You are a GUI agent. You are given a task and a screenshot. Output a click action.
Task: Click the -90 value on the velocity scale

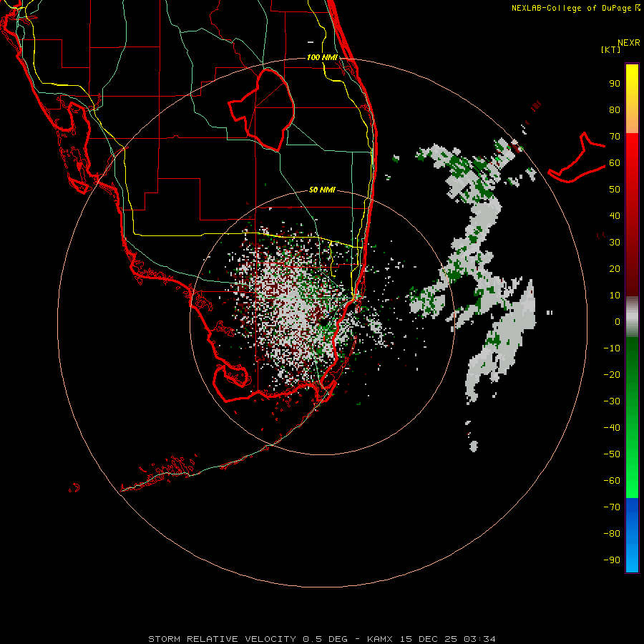tap(612, 560)
